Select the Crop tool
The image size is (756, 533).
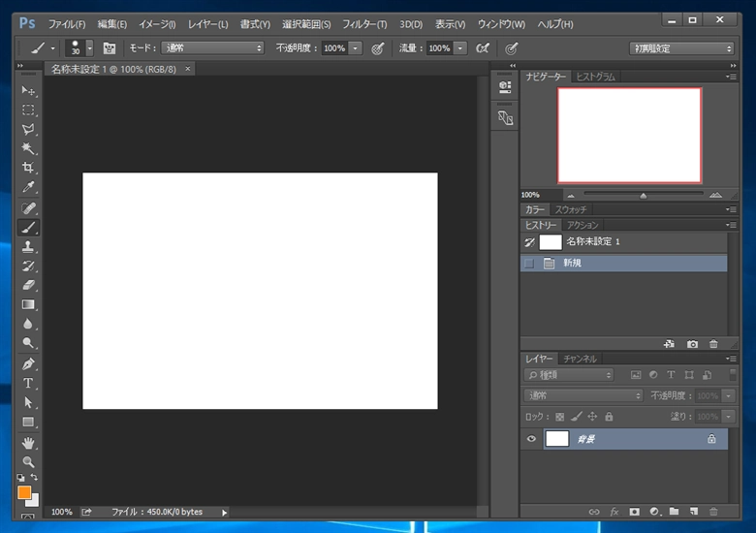click(x=28, y=168)
